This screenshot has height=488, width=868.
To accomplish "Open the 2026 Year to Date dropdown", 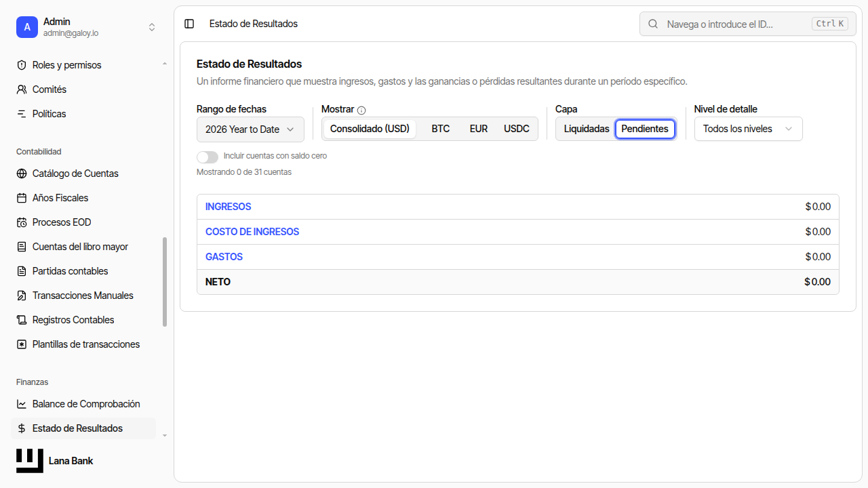I will [250, 129].
